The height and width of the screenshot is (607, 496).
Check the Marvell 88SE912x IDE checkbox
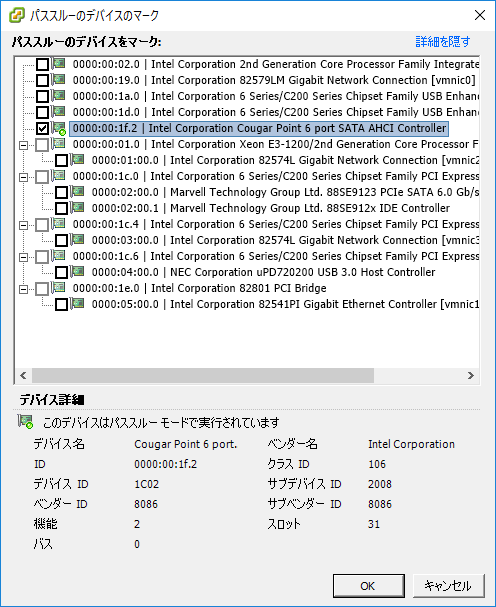click(x=61, y=208)
